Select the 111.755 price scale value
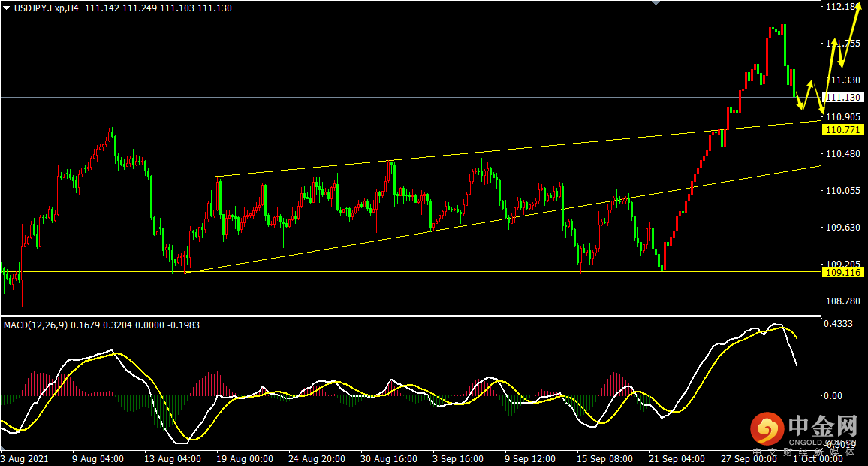The image size is (868, 466). 843,44
